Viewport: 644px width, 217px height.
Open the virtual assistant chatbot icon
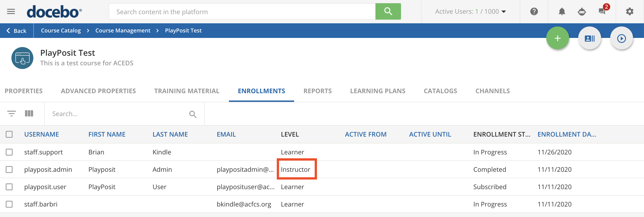click(582, 11)
